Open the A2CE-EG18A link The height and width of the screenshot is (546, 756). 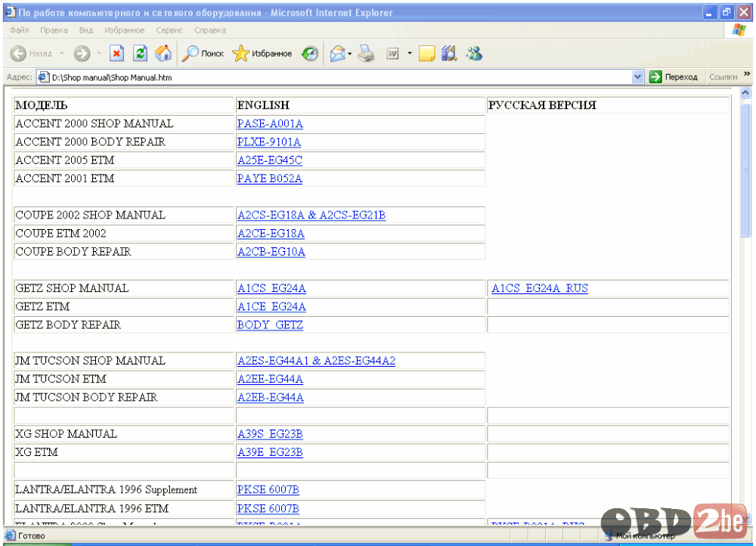tap(271, 234)
